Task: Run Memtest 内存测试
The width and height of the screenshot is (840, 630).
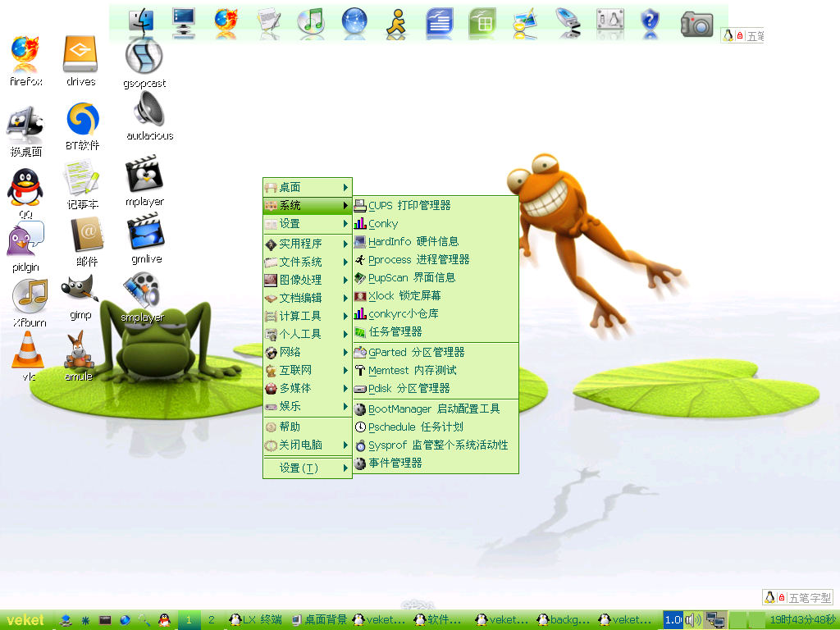Action: pyautogui.click(x=436, y=371)
